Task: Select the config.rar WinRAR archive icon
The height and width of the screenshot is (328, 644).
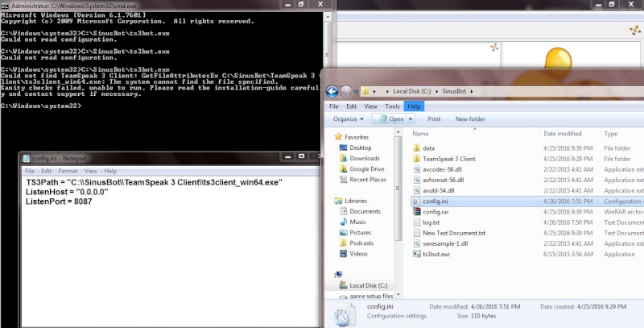Action: coord(416,212)
